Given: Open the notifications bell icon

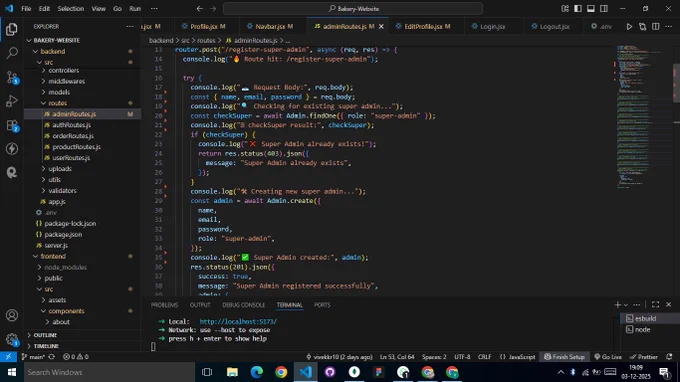Looking at the screenshot, I should point(669,357).
